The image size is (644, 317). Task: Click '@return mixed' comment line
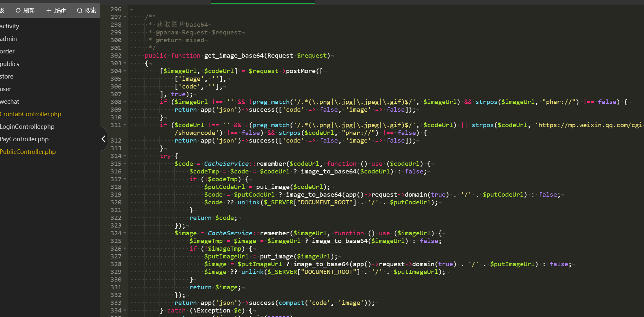coord(180,40)
